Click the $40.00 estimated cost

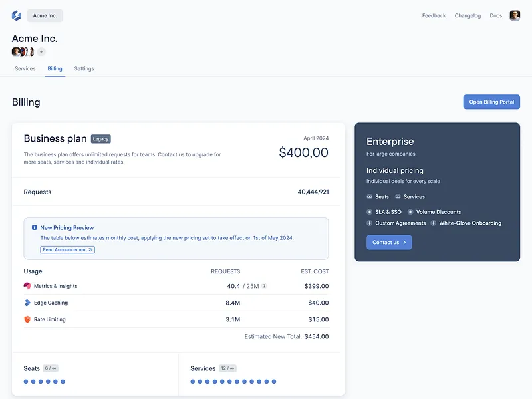tap(319, 303)
